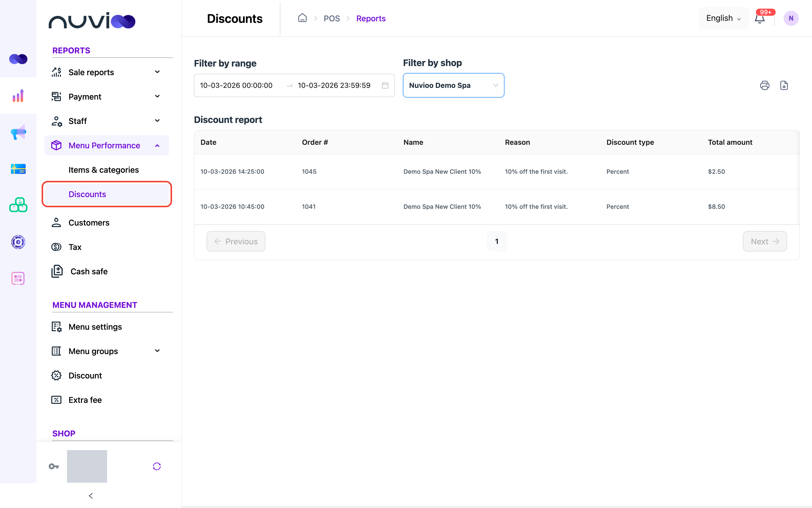Click the end date 10-03-2026 23:59:59 field
The image size is (812, 508).
[334, 85]
